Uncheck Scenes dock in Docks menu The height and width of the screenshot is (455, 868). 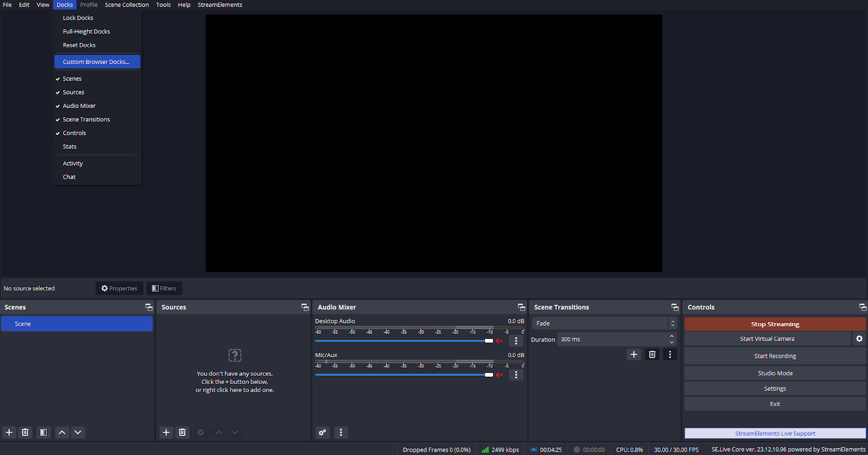[x=72, y=79]
